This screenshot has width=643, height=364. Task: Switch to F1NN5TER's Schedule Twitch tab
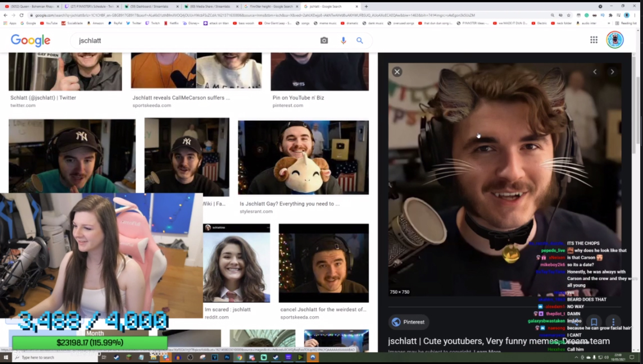(x=91, y=7)
